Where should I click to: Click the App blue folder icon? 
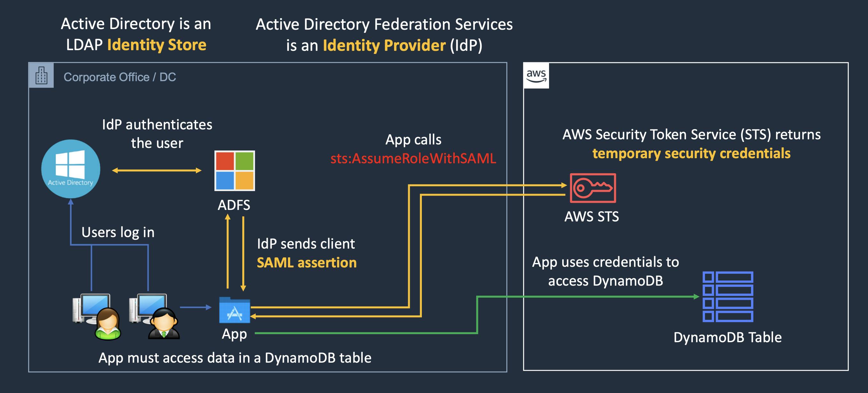click(235, 310)
